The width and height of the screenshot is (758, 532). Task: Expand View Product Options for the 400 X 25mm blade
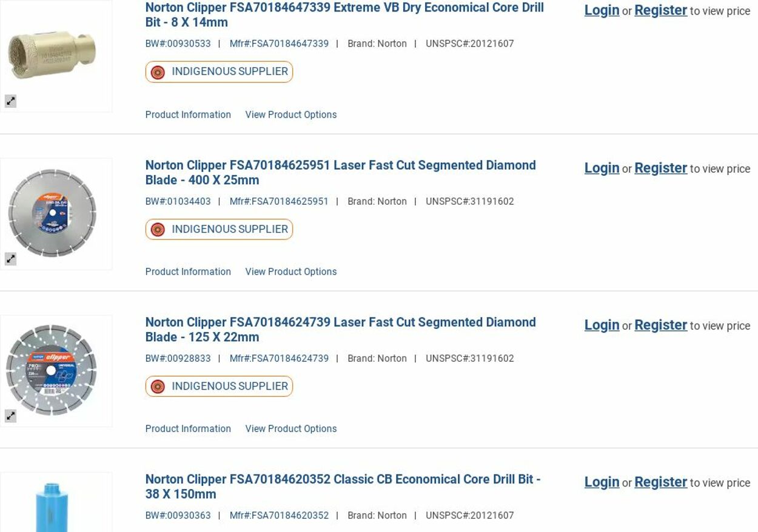tap(290, 271)
